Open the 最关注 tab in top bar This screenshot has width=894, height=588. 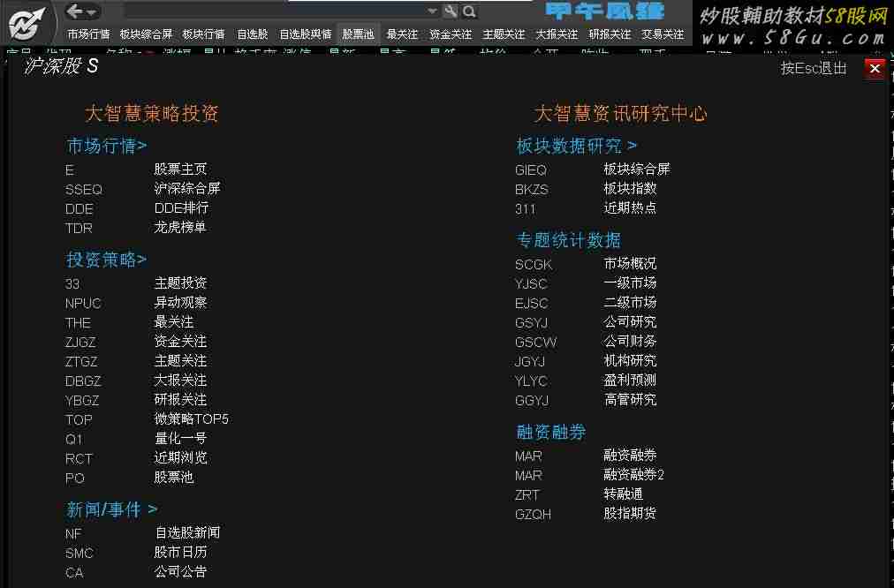click(402, 34)
